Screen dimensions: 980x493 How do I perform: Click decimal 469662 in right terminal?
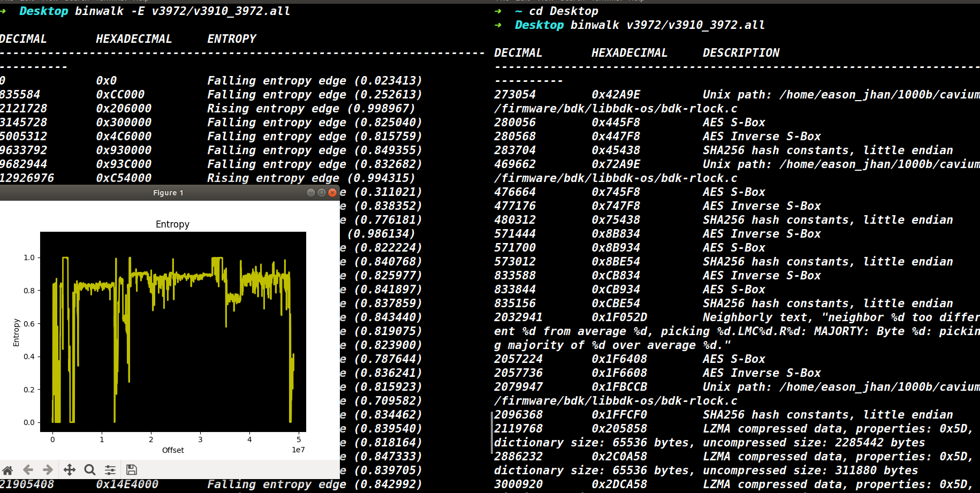[515, 164]
